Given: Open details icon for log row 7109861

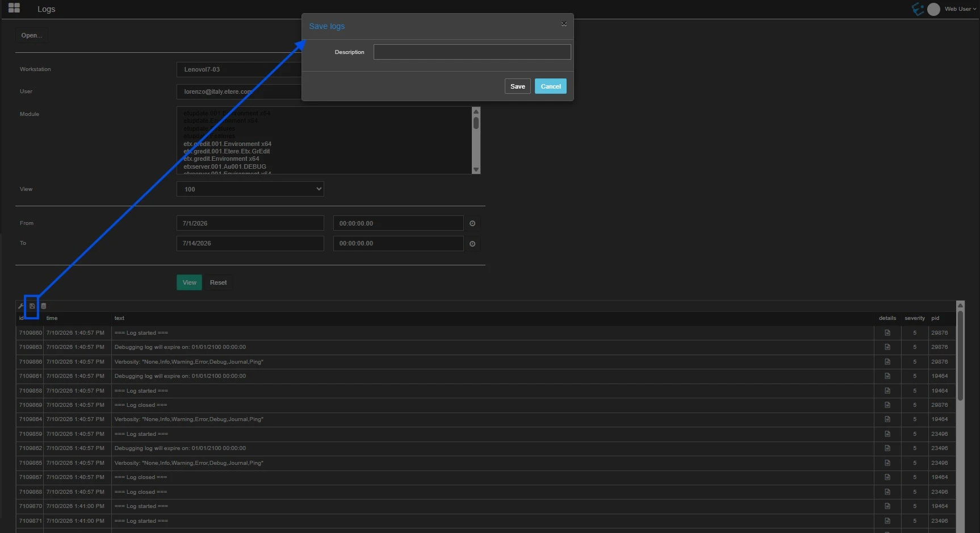Looking at the screenshot, I should coord(887,376).
